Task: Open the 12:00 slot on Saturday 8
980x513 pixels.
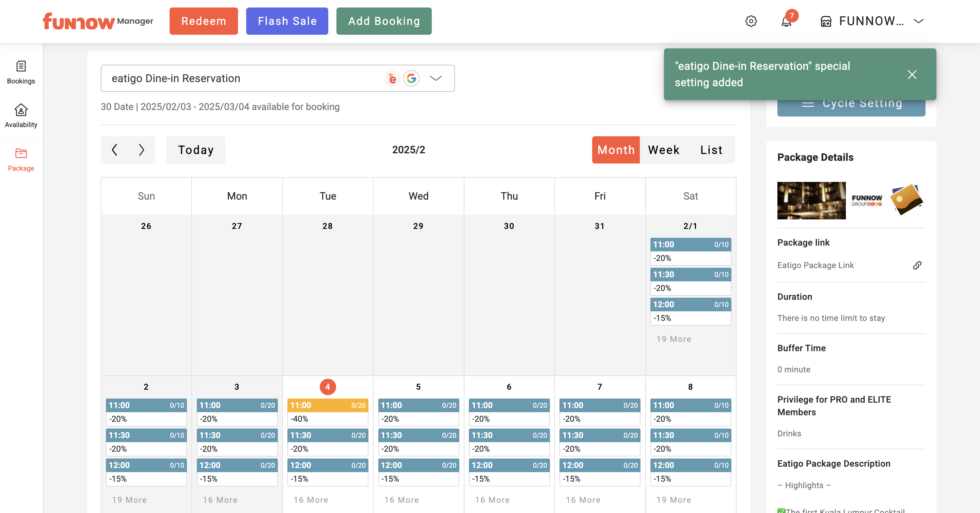Action: coord(691,472)
